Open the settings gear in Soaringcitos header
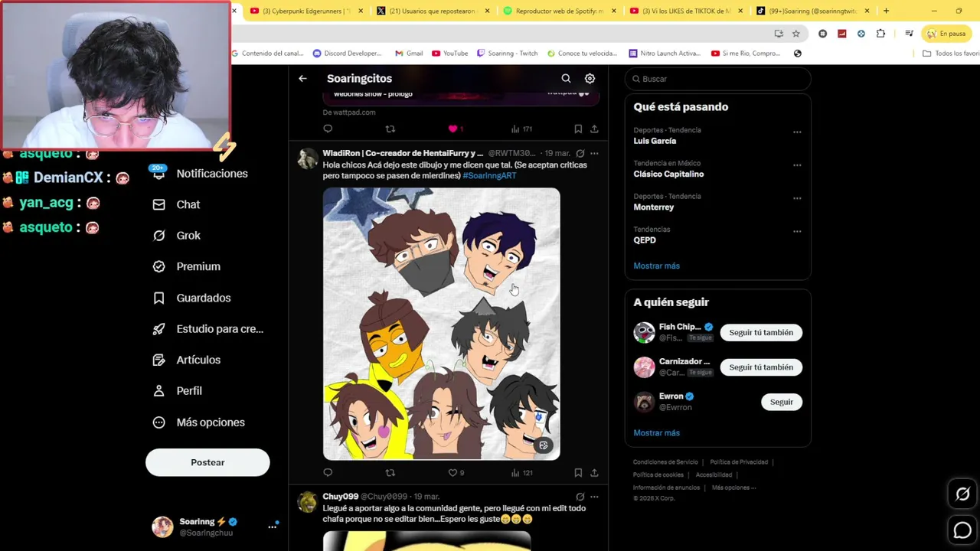Viewport: 980px width, 551px height. [590, 78]
